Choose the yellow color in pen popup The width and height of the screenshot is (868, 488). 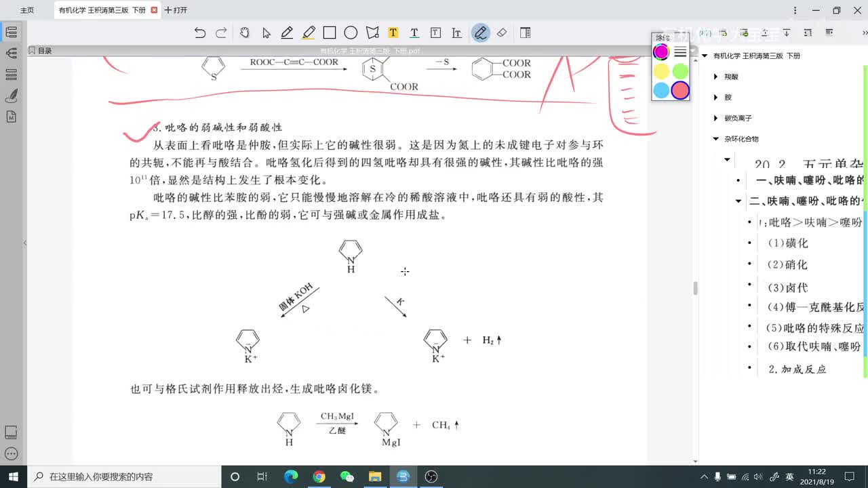pyautogui.click(x=661, y=71)
